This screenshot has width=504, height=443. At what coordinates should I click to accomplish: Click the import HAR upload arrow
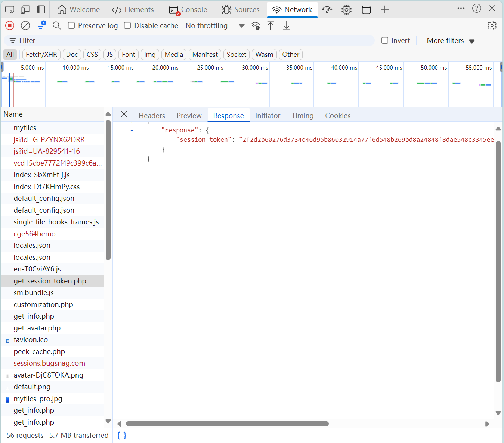270,25
